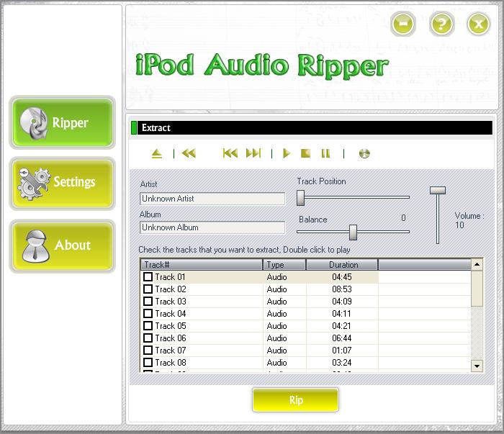Check the Track 06 checkbox
This screenshot has width=504, height=434.
point(148,338)
